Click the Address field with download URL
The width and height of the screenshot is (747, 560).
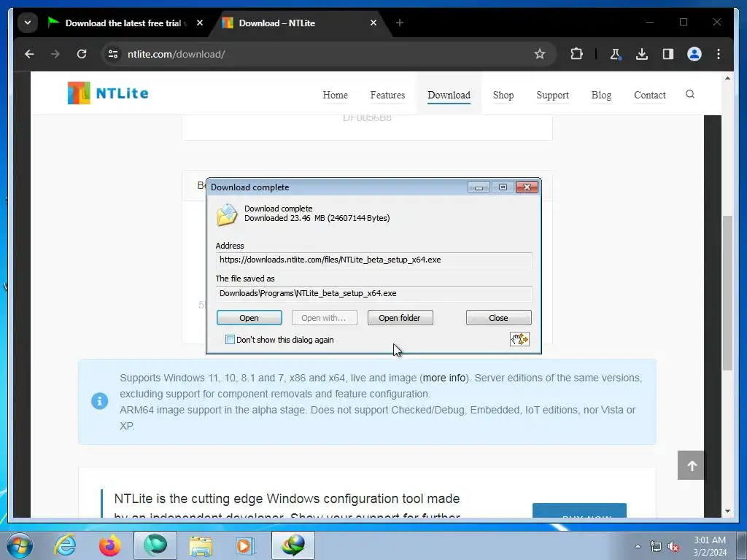pos(374,260)
